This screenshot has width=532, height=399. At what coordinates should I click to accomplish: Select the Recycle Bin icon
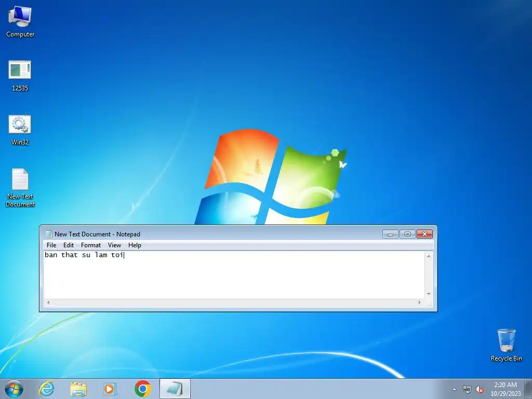click(x=506, y=345)
